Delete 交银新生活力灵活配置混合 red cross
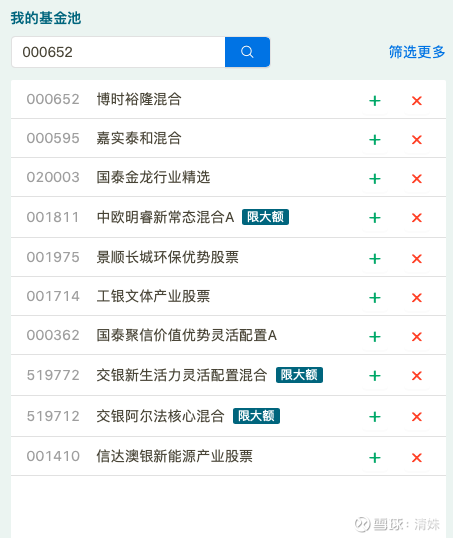 [417, 376]
